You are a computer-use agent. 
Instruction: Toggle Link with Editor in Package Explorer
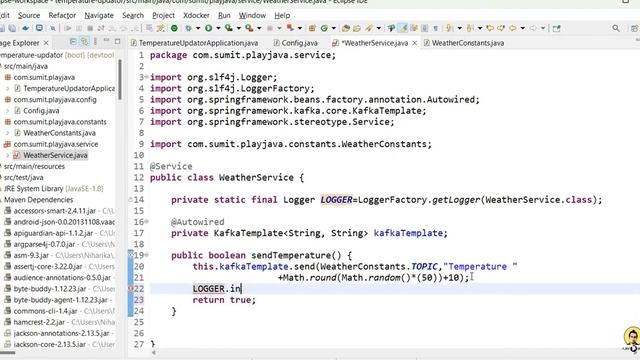click(84, 42)
